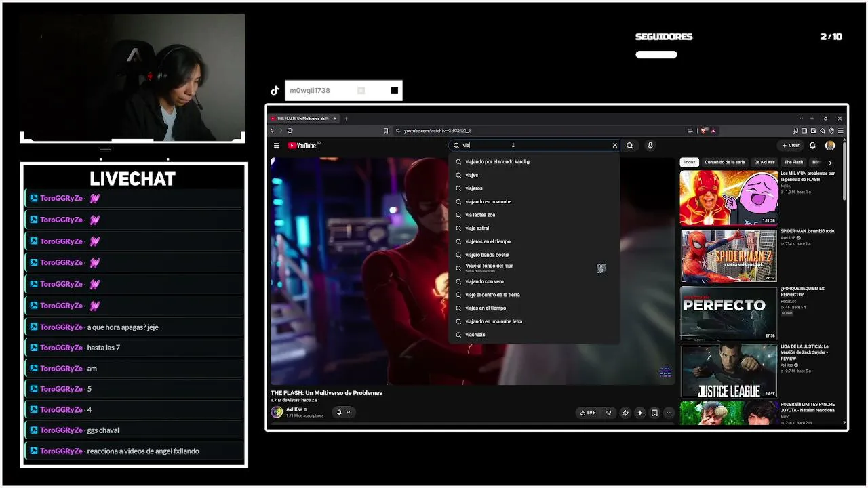Pick the "viajes" search suggestion

[x=534, y=175]
